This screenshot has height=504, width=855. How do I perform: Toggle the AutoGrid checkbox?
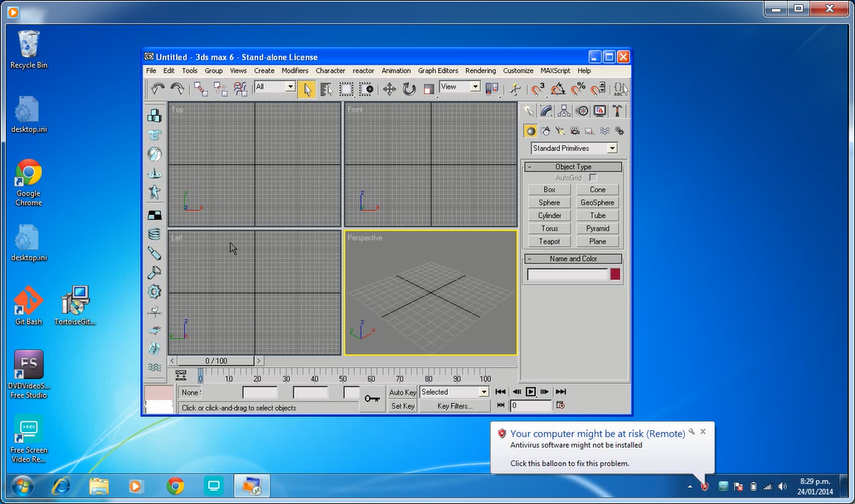pyautogui.click(x=593, y=178)
